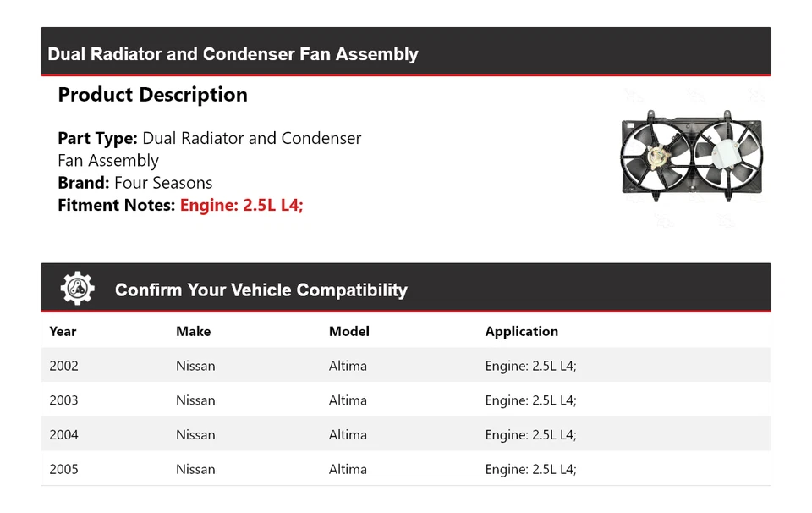Click Nissan in the 2002 row

[x=195, y=367]
